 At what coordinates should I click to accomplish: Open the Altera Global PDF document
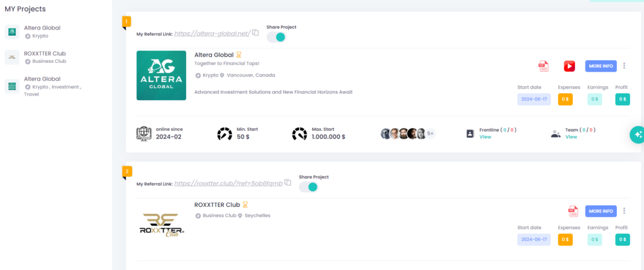543,66
